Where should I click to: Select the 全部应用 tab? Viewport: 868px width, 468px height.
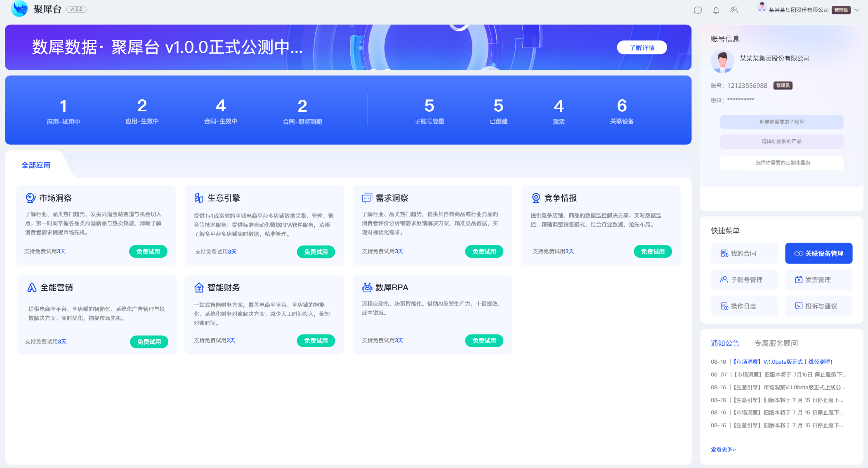click(36, 165)
